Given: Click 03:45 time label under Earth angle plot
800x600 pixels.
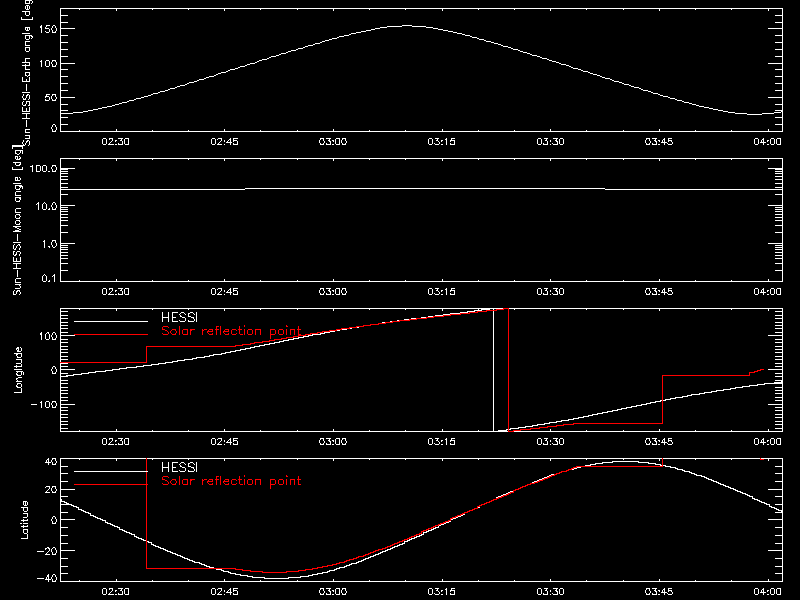Looking at the screenshot, I should [x=659, y=142].
